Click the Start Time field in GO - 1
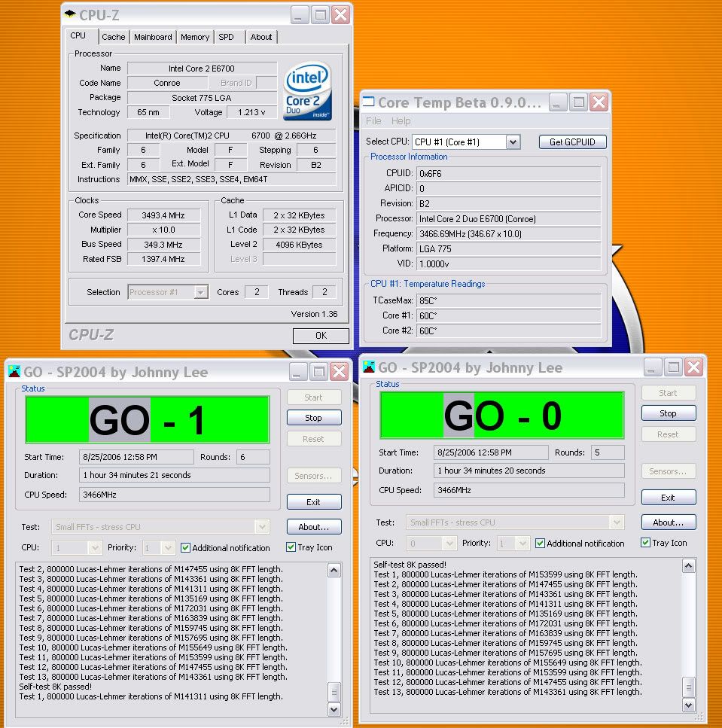The height and width of the screenshot is (728, 722). point(136,457)
